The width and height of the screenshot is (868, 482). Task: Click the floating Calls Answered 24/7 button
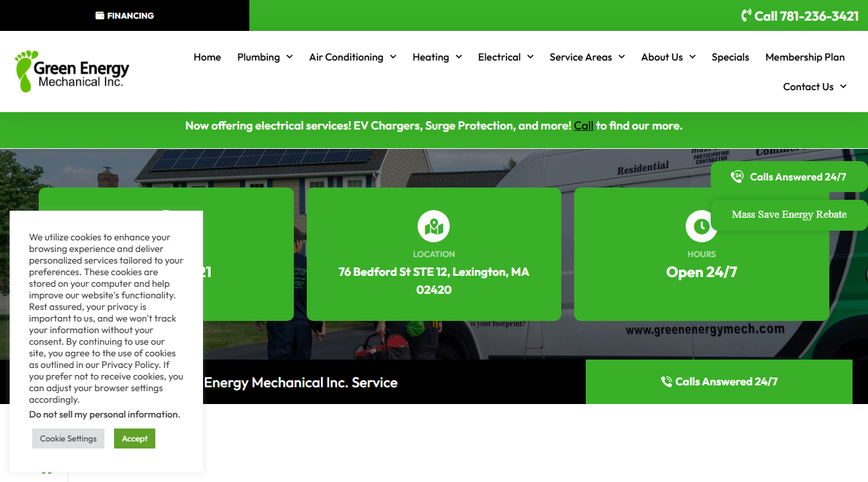pyautogui.click(x=789, y=177)
